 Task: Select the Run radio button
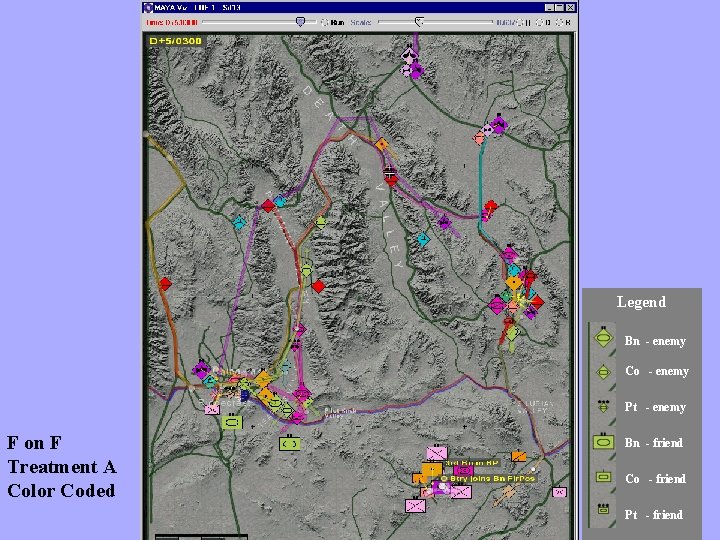click(325, 22)
